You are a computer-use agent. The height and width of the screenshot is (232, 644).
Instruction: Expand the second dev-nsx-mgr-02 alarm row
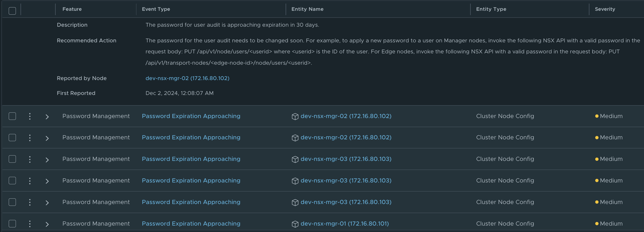(47, 138)
